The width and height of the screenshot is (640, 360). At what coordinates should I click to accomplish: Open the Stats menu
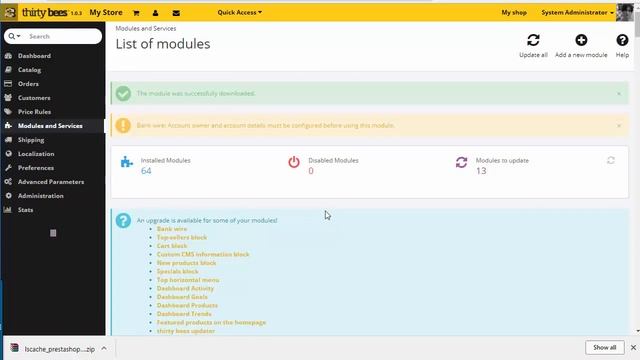pos(25,210)
